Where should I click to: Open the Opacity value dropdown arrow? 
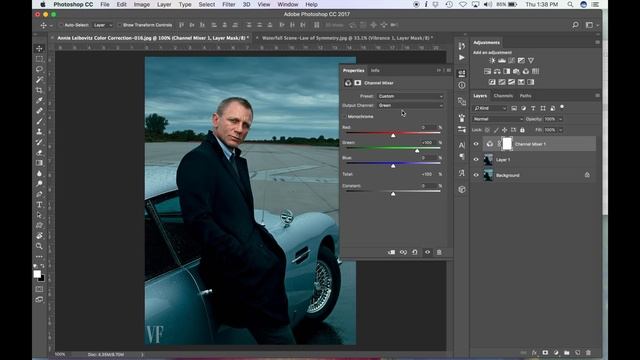pos(560,119)
